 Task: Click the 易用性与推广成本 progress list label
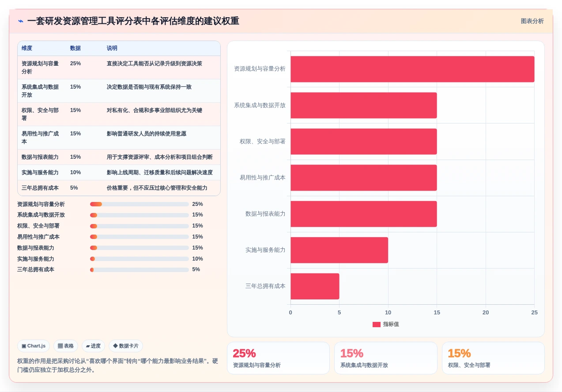(38, 237)
